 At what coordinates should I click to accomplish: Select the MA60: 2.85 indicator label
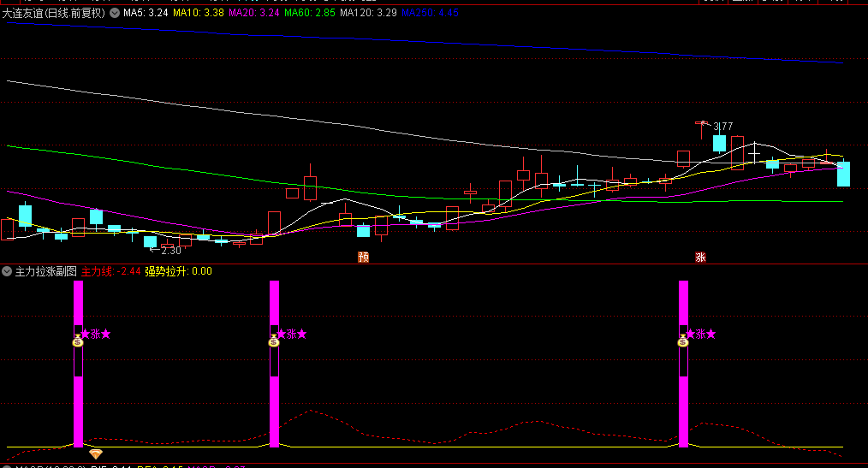pos(310,13)
